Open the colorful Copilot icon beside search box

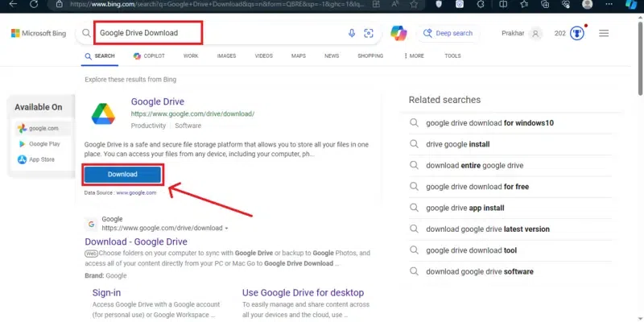tap(398, 33)
